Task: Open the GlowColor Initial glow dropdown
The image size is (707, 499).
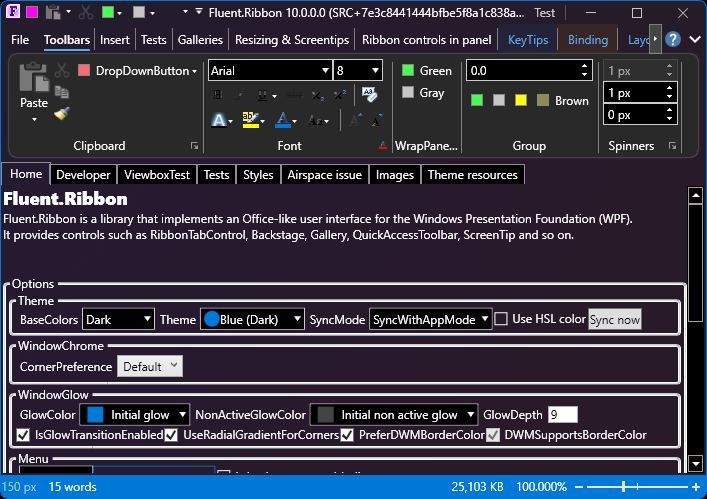Action: (134, 415)
